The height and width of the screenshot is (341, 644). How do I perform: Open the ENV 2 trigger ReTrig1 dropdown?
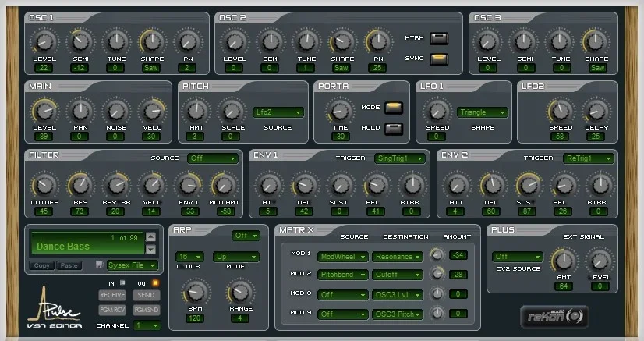tap(588, 158)
